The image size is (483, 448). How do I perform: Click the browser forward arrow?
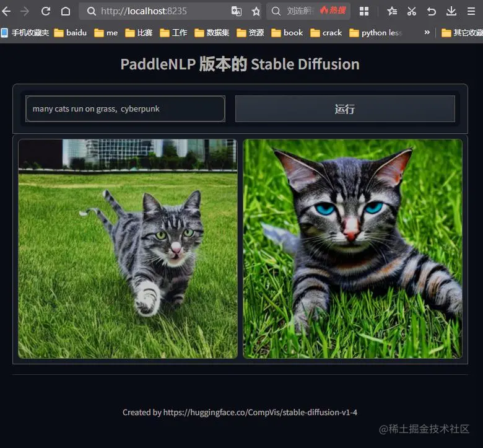[x=25, y=11]
